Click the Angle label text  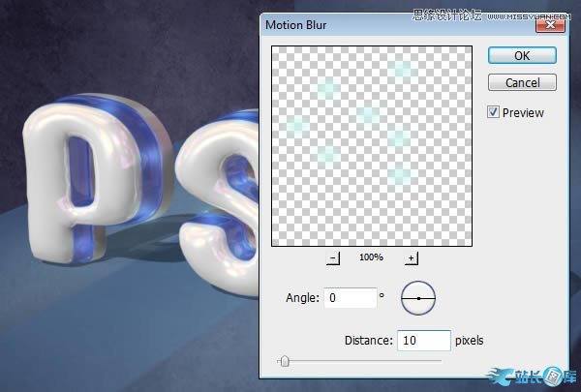click(x=303, y=299)
